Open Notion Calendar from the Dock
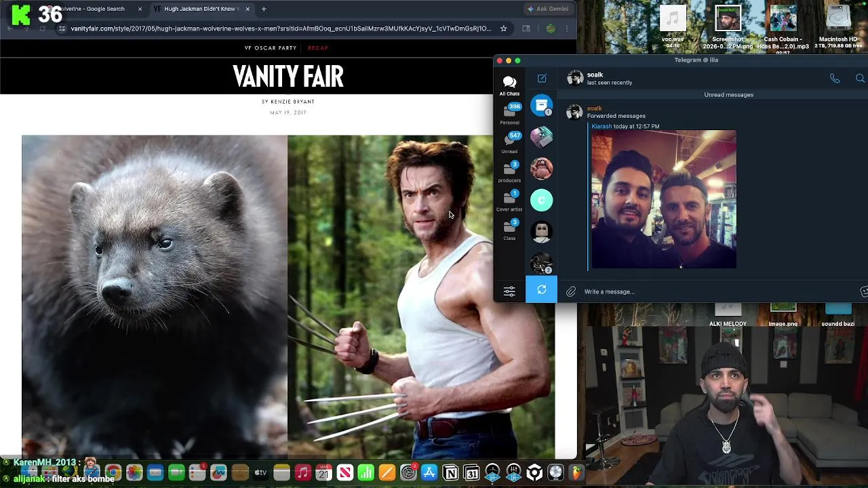Viewport: 868px width, 488px height. click(471, 472)
